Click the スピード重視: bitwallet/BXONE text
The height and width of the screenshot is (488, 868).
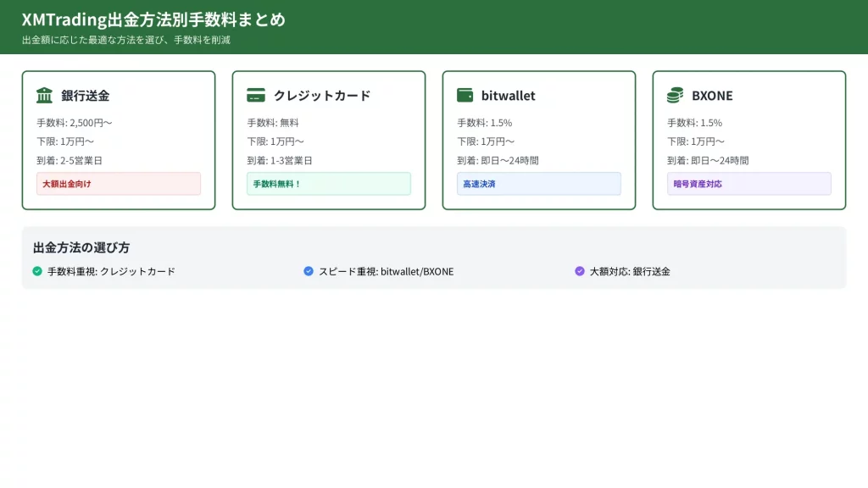[386, 271]
